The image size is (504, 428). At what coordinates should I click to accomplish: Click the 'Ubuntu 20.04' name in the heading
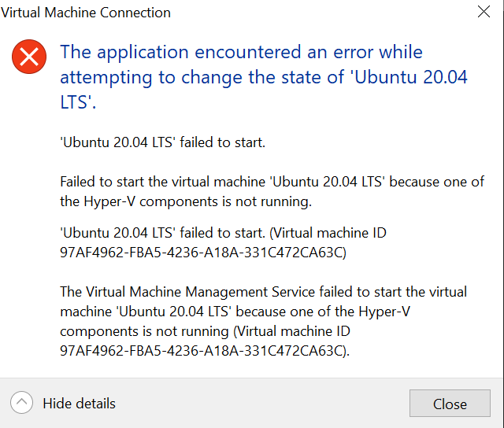pos(409,77)
